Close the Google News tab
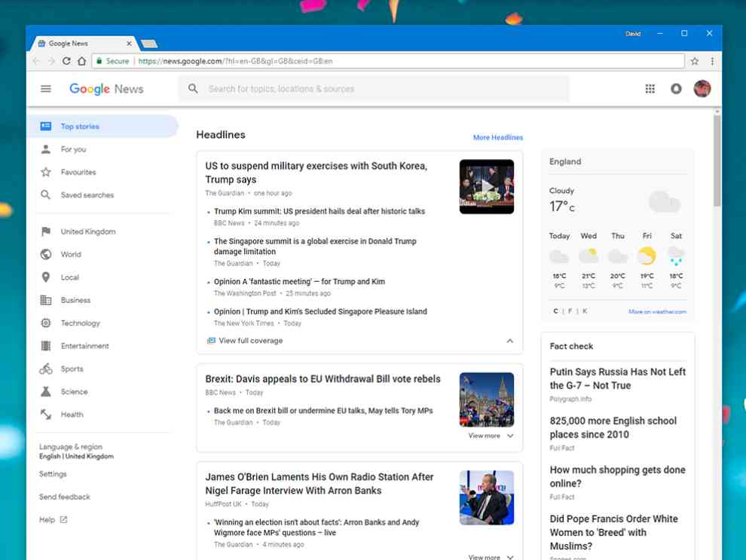 (129, 43)
